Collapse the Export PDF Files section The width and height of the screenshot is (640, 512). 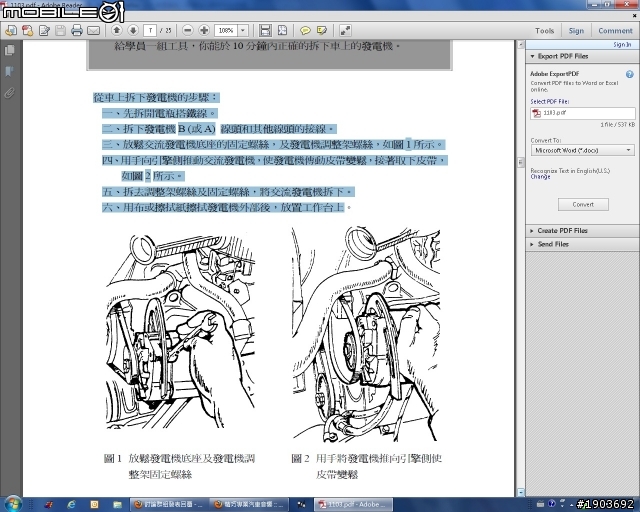click(x=565, y=57)
